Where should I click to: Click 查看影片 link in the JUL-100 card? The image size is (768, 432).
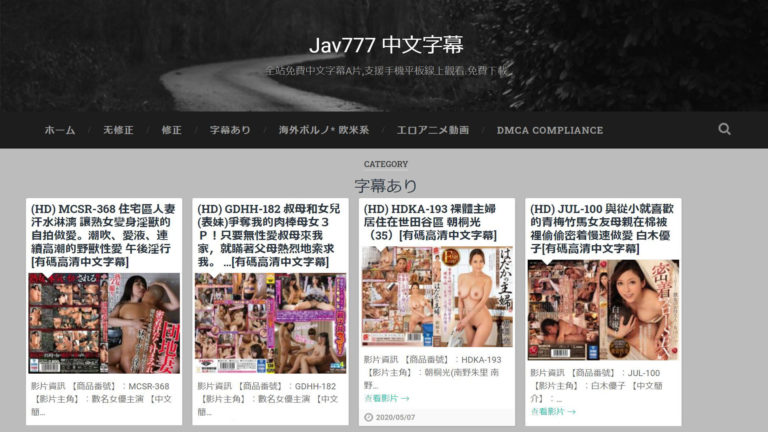pos(553,411)
